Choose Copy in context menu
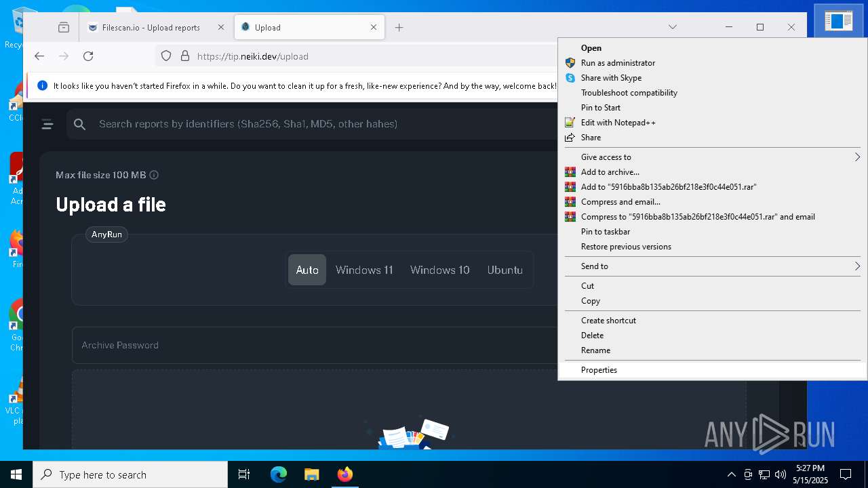 point(712,301)
